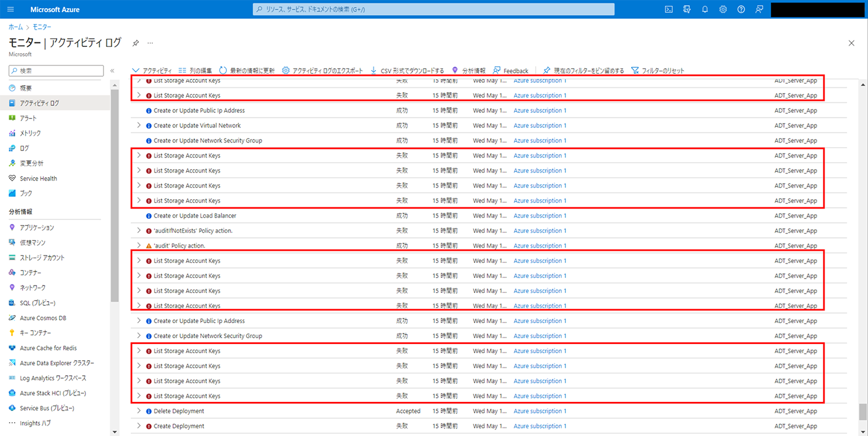Click the help question mark icon
The height and width of the screenshot is (436, 868).
741,9
